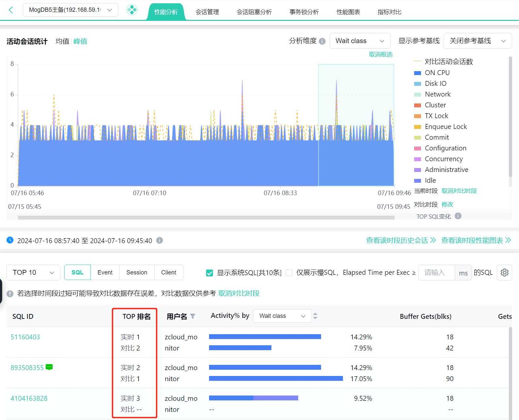
Task: Enable the 仅展示慢SQL checkbox
Action: pyautogui.click(x=289, y=272)
